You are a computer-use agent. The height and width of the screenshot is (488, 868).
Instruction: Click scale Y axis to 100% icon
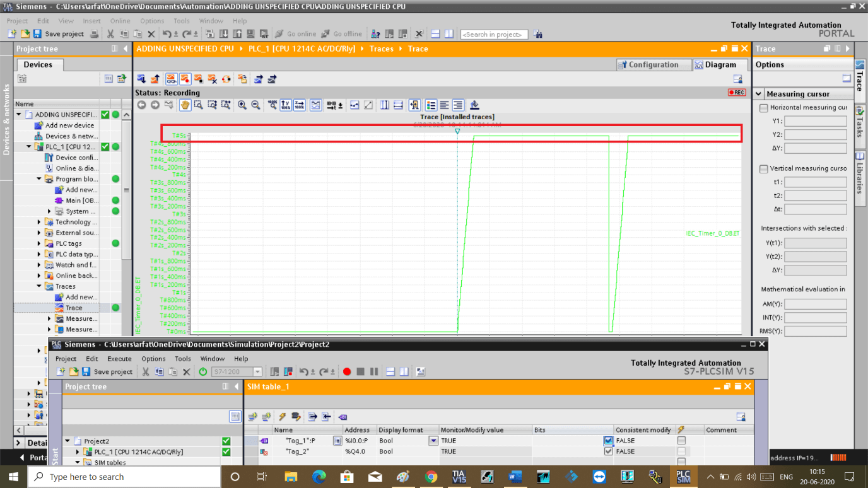[286, 105]
